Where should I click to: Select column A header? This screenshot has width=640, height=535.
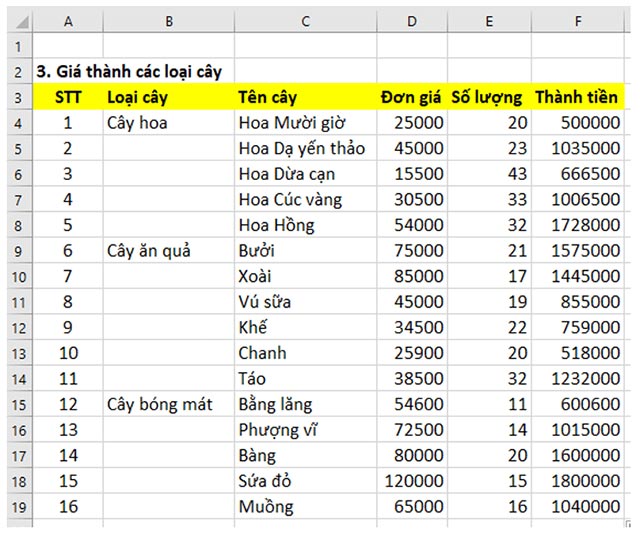tap(68, 20)
